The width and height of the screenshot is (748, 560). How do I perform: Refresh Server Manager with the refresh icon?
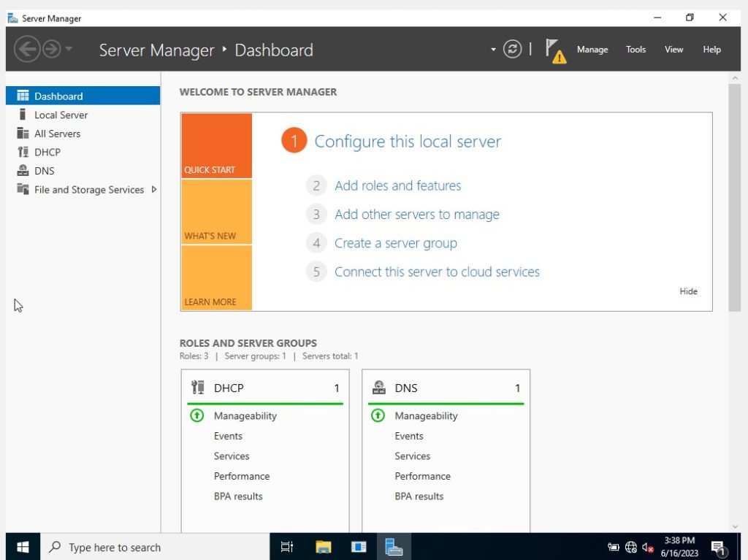pos(512,49)
